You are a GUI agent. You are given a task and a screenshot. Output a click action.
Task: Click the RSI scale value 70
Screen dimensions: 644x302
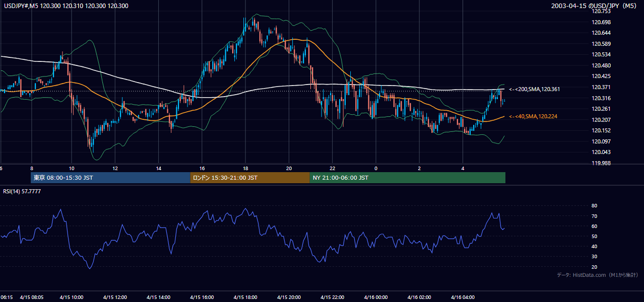pyautogui.click(x=595, y=216)
